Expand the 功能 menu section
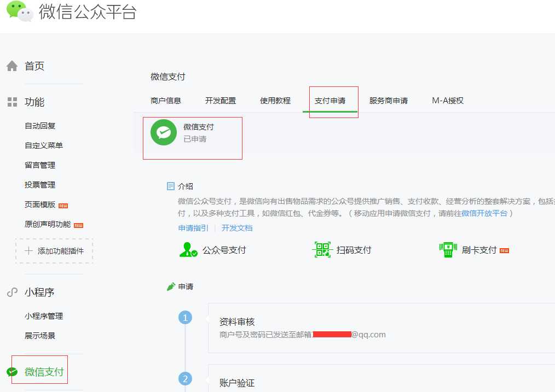This screenshot has width=555, height=392. (x=35, y=101)
